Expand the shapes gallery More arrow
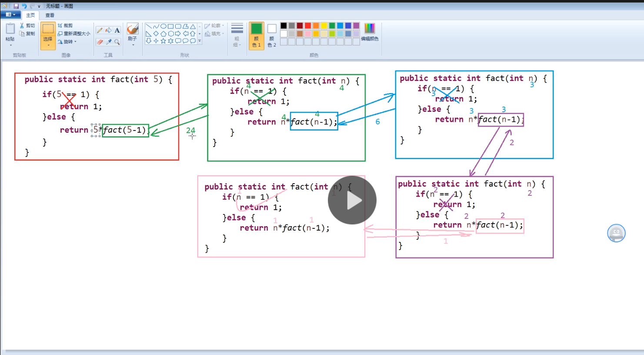This screenshot has height=355, width=644. (200, 41)
